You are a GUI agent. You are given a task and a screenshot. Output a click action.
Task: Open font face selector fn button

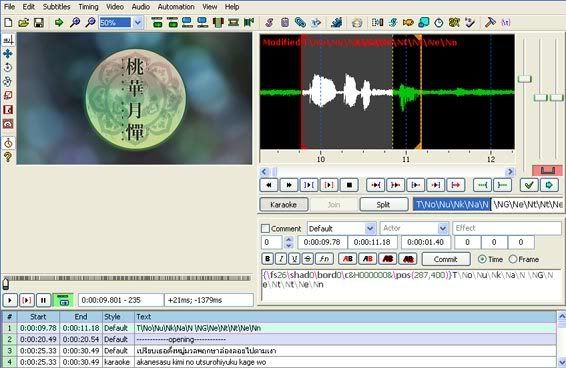324,259
